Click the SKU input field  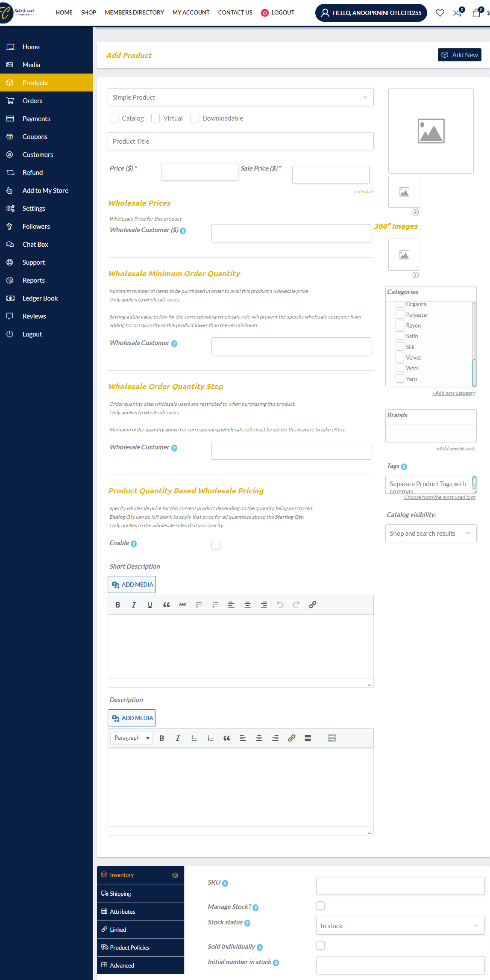pos(400,886)
